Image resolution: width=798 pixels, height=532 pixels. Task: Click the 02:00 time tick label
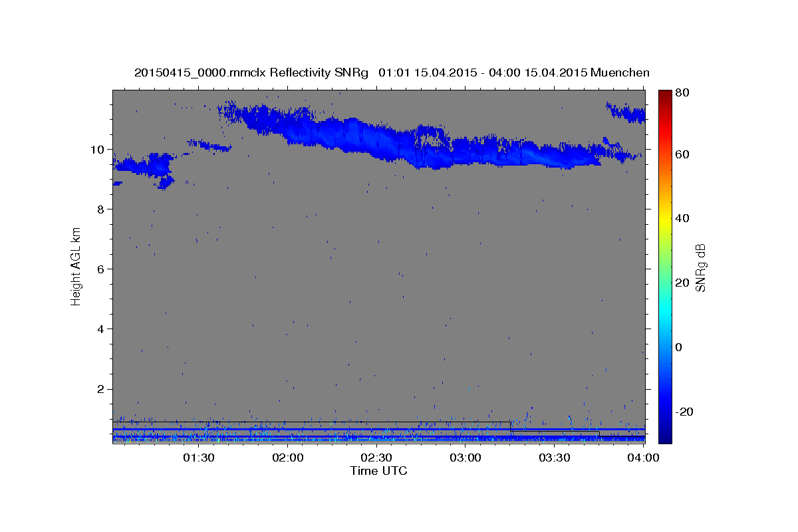coord(287,458)
